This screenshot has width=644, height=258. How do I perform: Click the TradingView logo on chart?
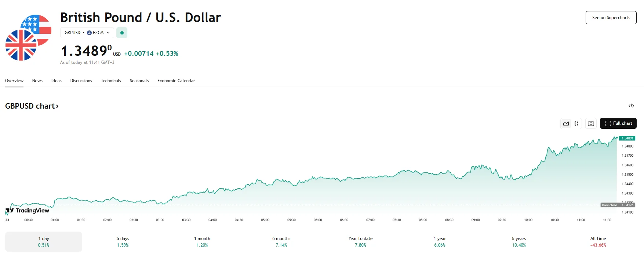28,210
